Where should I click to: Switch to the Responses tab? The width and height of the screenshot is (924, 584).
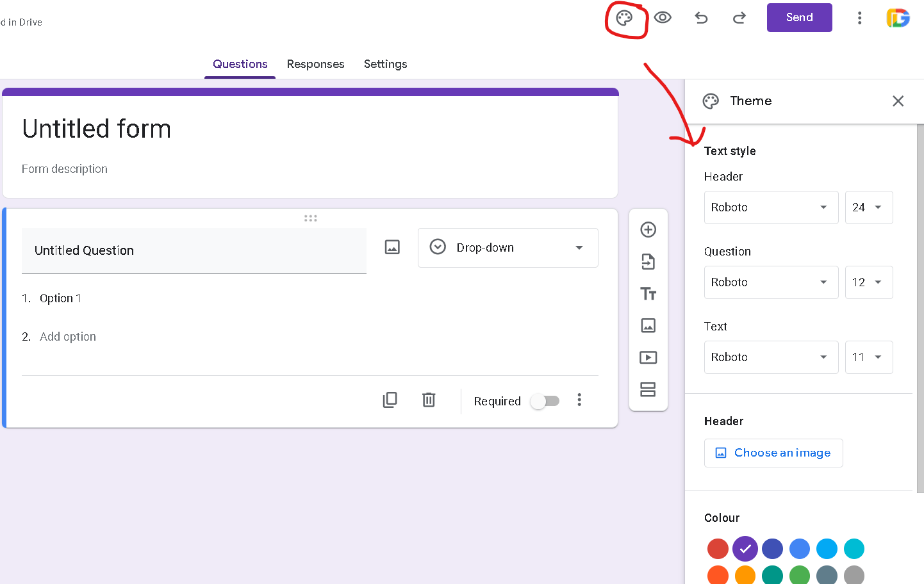pos(315,64)
